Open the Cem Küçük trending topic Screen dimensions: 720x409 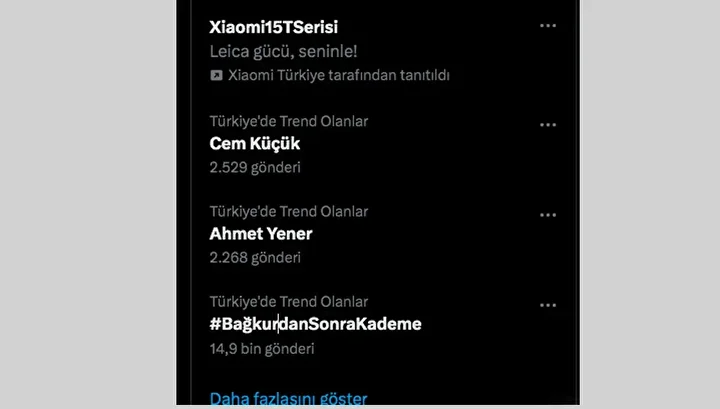[x=255, y=144]
